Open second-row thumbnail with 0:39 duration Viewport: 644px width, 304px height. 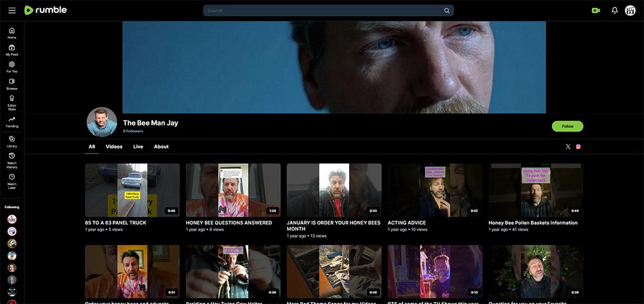(x=233, y=272)
